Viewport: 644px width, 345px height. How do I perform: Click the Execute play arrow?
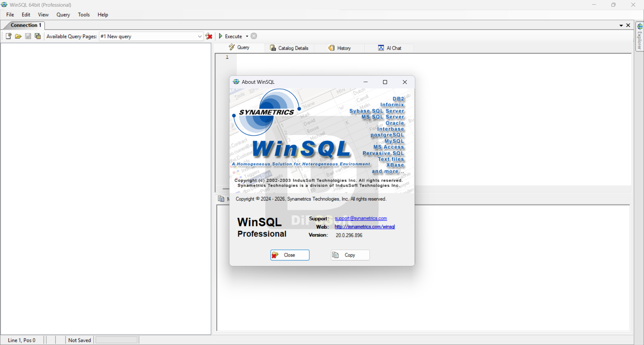(220, 36)
